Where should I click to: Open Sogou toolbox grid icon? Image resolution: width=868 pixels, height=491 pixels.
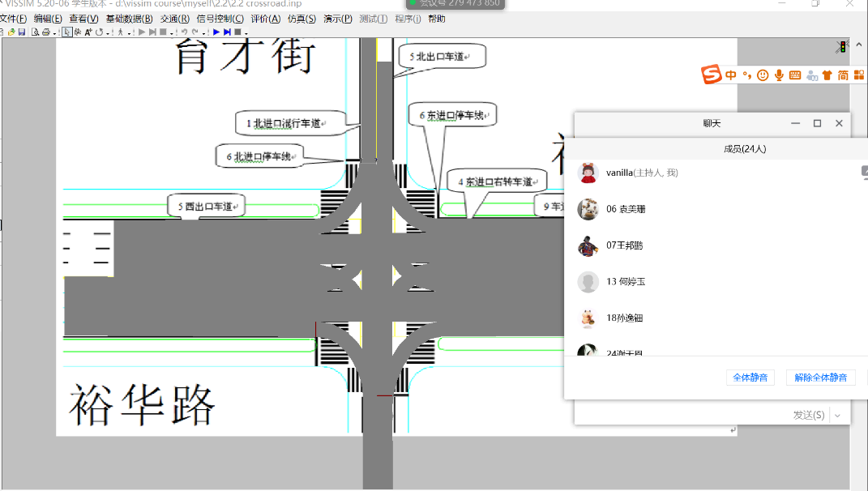(x=859, y=75)
